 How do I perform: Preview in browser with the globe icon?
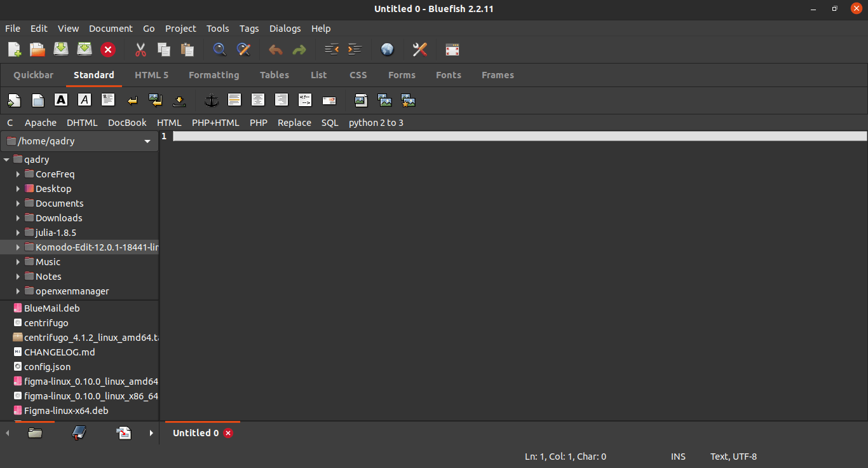(387, 50)
